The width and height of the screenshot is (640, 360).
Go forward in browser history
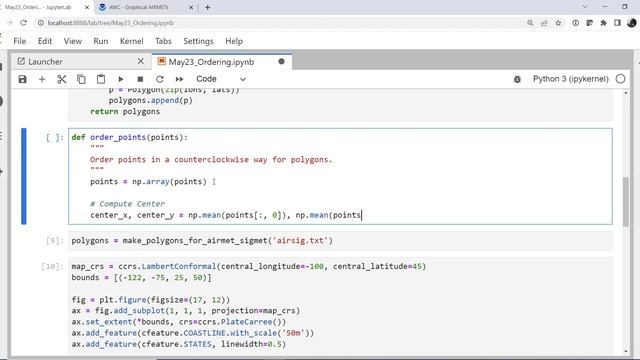point(9,23)
